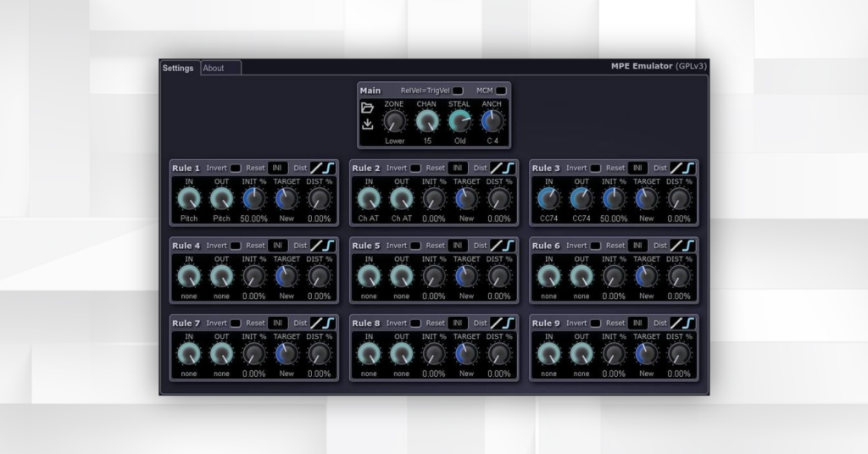This screenshot has height=454, width=868.
Task: Click the ZONE knob in Main
Action: coord(394,122)
